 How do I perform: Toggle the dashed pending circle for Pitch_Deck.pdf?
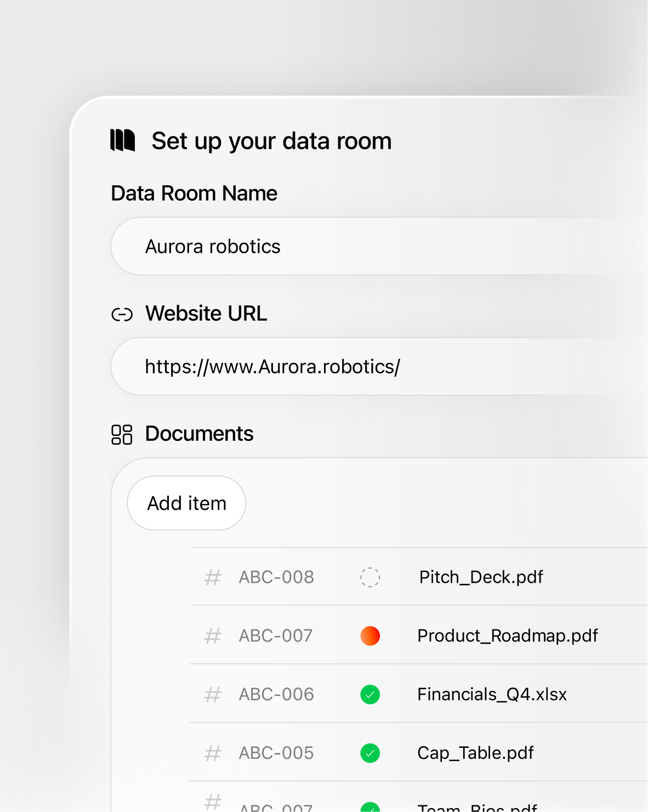pos(370,577)
